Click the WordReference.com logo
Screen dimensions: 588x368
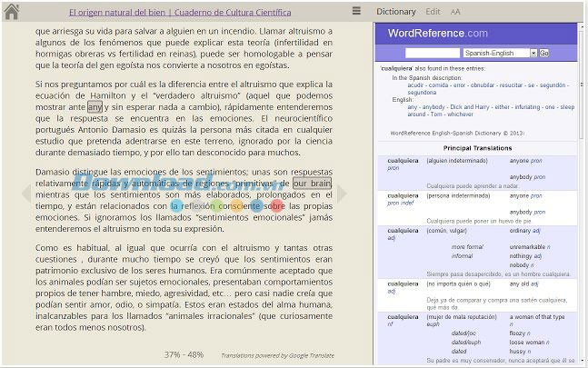tap(437, 33)
